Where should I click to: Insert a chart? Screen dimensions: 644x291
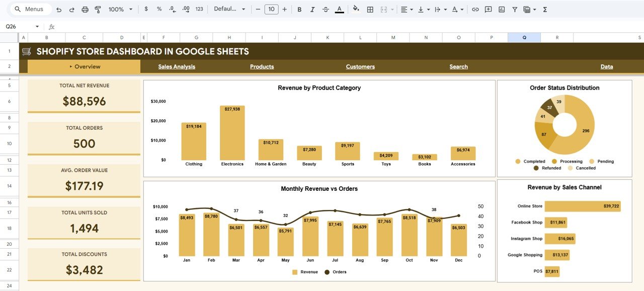[x=501, y=9]
